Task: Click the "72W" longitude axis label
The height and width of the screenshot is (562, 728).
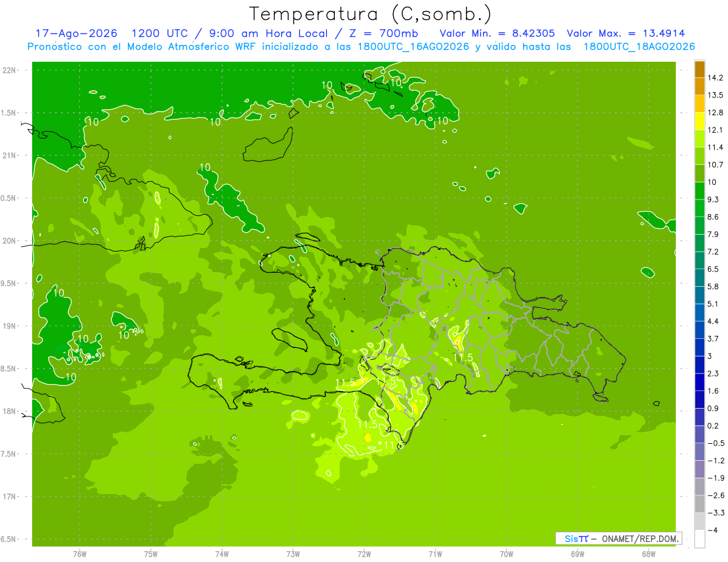Action: 364,554
